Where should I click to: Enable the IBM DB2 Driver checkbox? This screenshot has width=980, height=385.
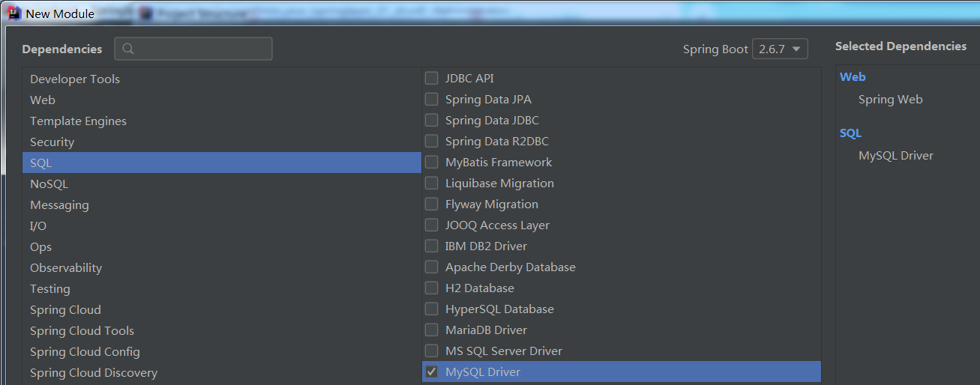[x=431, y=246]
